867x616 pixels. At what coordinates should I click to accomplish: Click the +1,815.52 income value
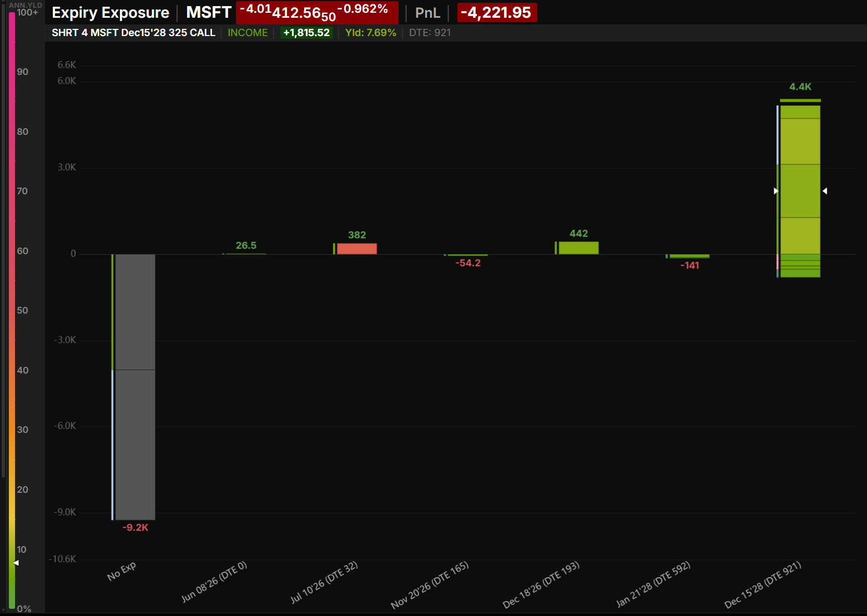(x=306, y=33)
